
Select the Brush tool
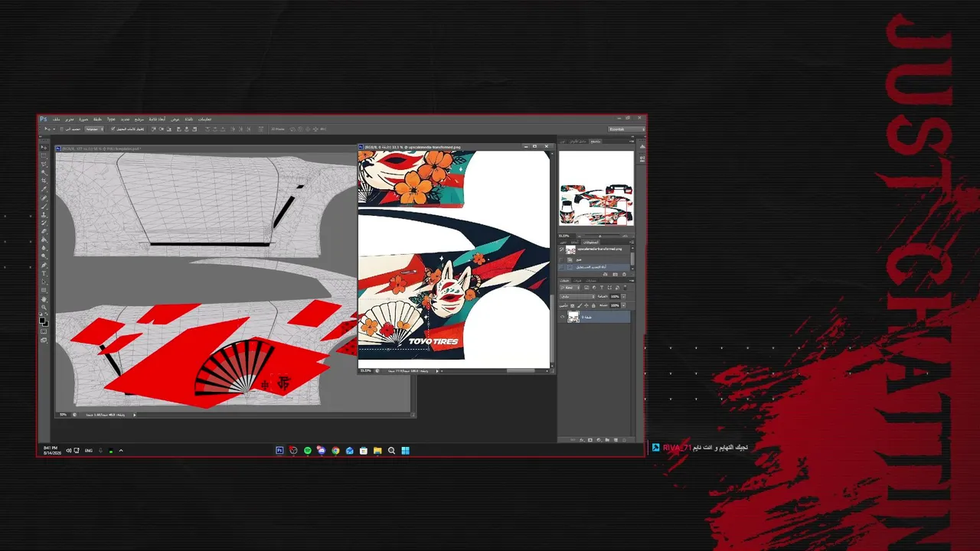[x=44, y=206]
